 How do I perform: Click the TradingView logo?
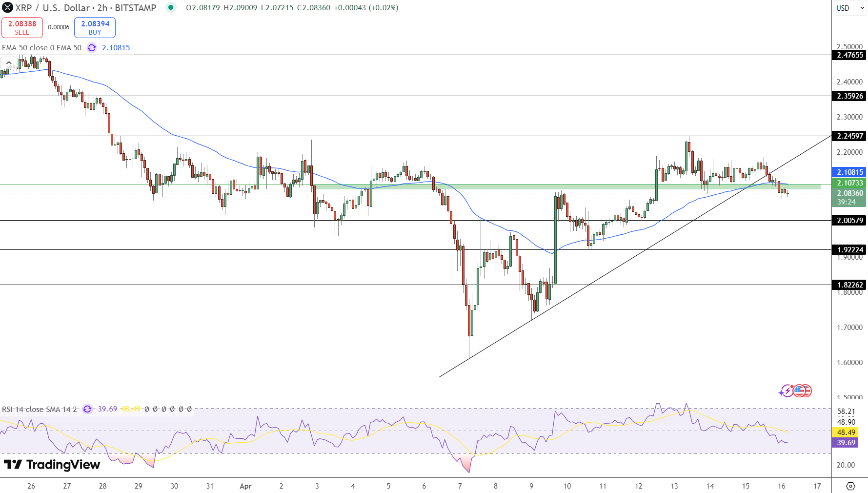[x=52, y=465]
